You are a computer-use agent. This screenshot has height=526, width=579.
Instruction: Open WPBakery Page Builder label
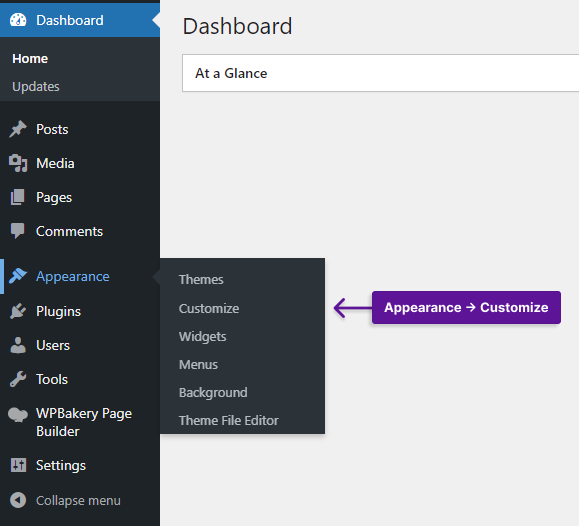tap(84, 422)
